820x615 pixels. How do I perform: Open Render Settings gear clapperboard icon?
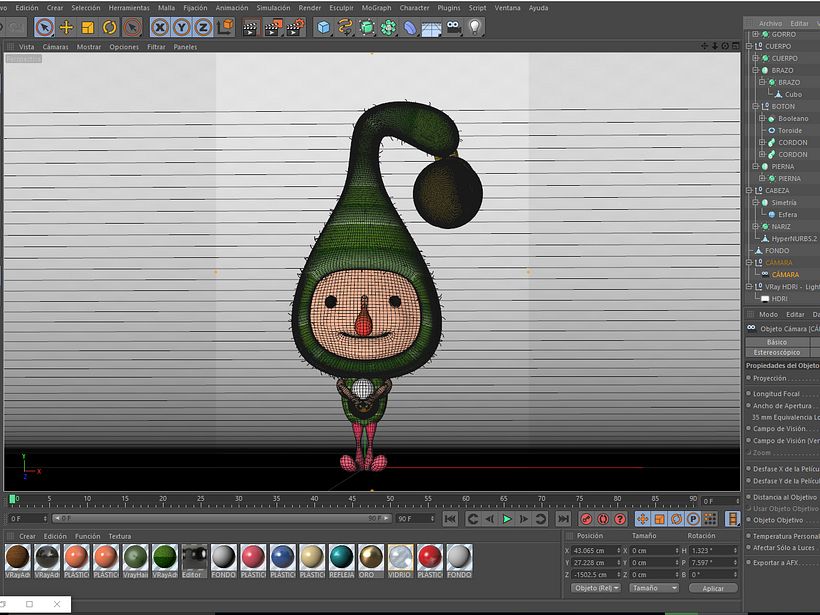[x=295, y=27]
